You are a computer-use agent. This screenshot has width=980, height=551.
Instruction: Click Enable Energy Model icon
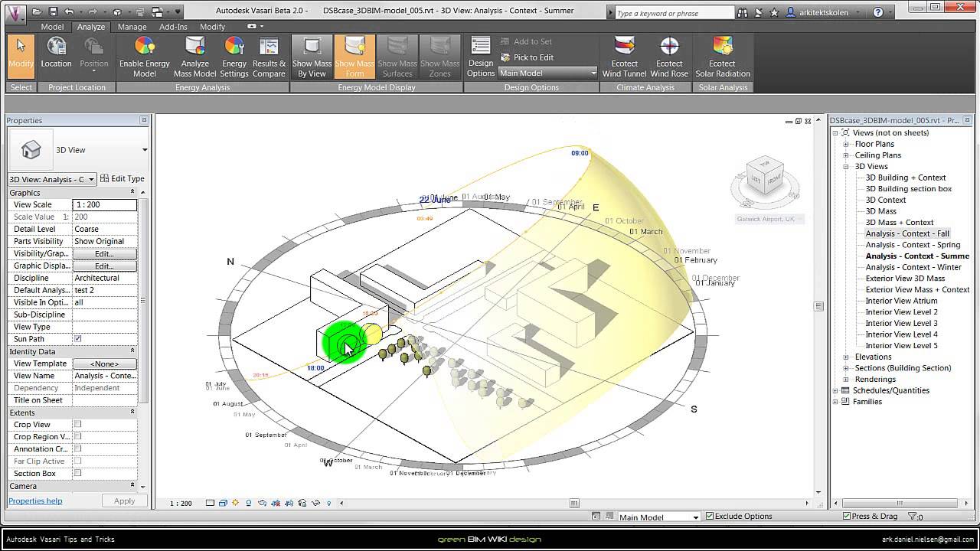click(x=145, y=57)
